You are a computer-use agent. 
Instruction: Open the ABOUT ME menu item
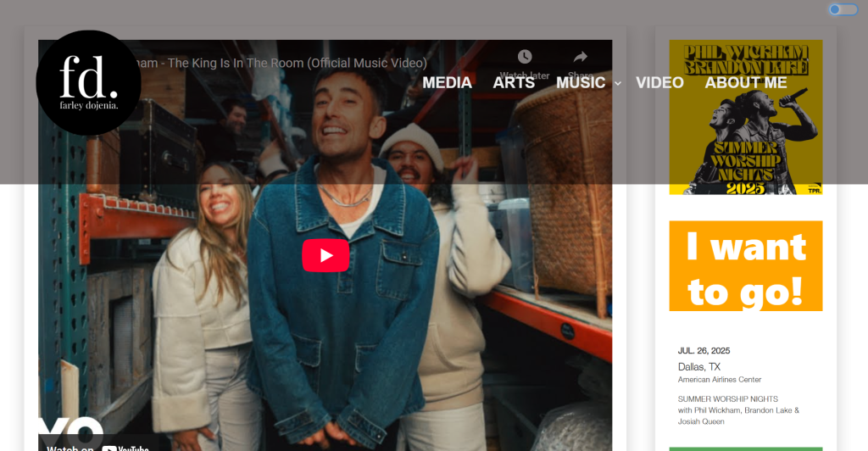(x=746, y=82)
